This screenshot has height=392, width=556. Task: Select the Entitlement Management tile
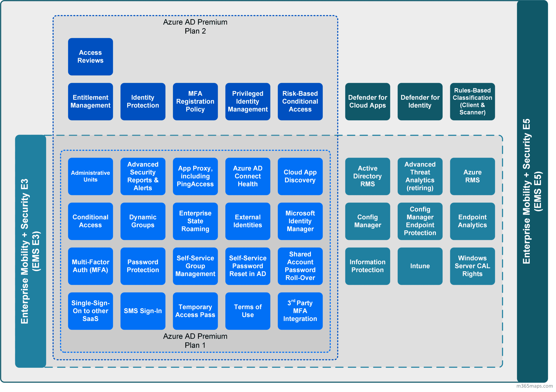(x=90, y=102)
